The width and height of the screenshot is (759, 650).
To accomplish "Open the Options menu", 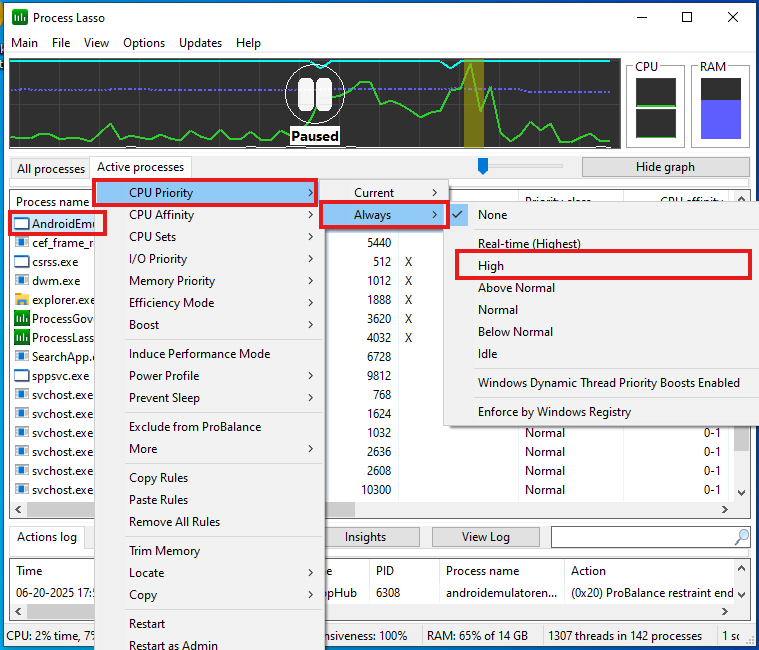I will [144, 43].
